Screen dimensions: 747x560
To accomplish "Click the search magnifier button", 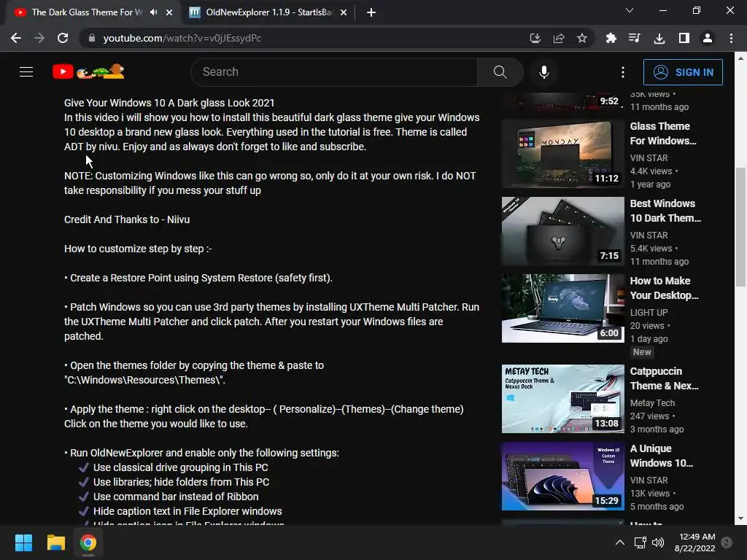I will point(500,72).
